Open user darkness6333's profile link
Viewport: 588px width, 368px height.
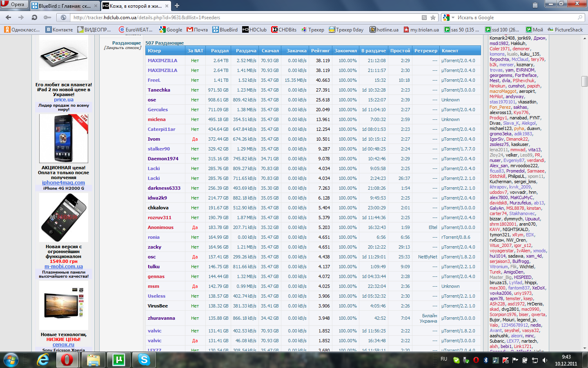[164, 188]
